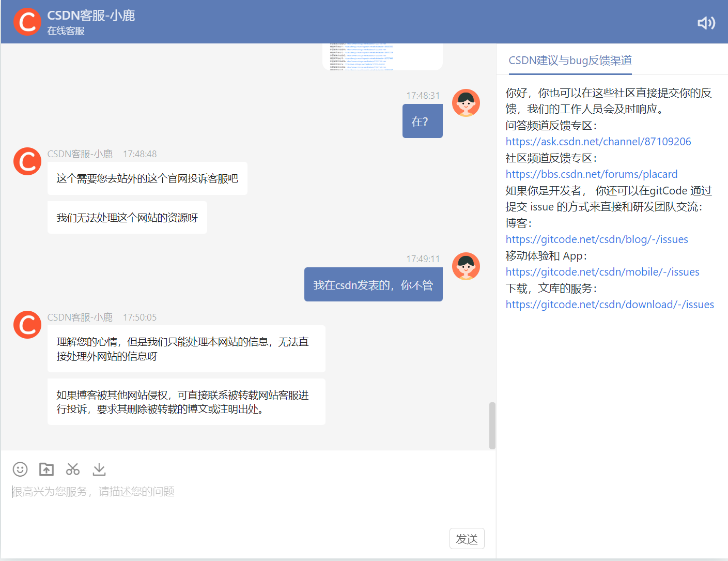Screen dimensions: 728x561
Task: Click the 社区频道反馈专区 label
Action: point(551,158)
